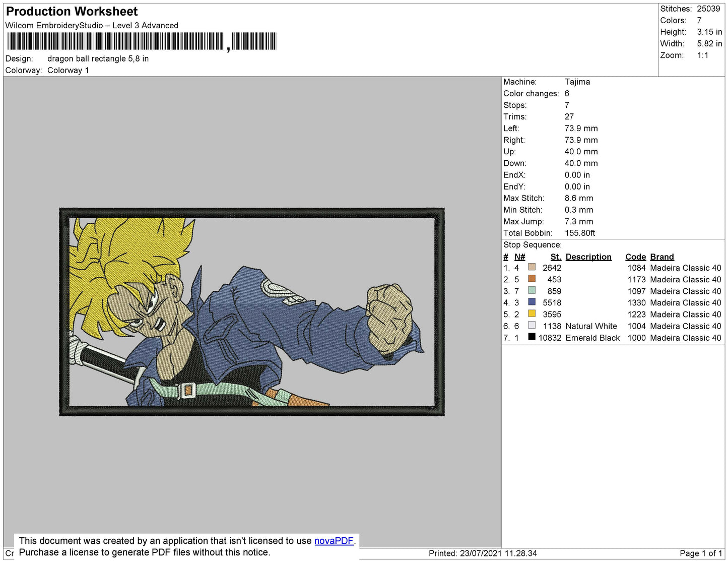The height and width of the screenshot is (563, 728).
Task: Click the 'Printed: 23/07/2021 11.28.34' timestamp
Action: click(483, 553)
